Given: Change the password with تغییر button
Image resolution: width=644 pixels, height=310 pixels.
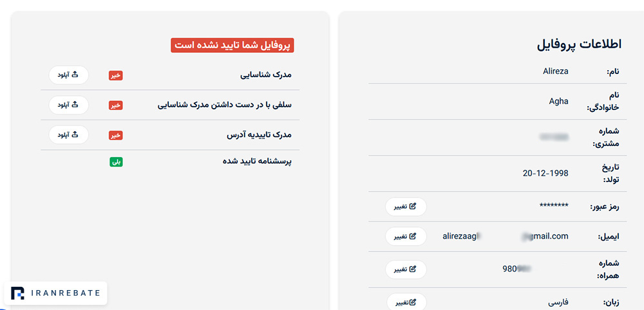Looking at the screenshot, I should point(406,206).
